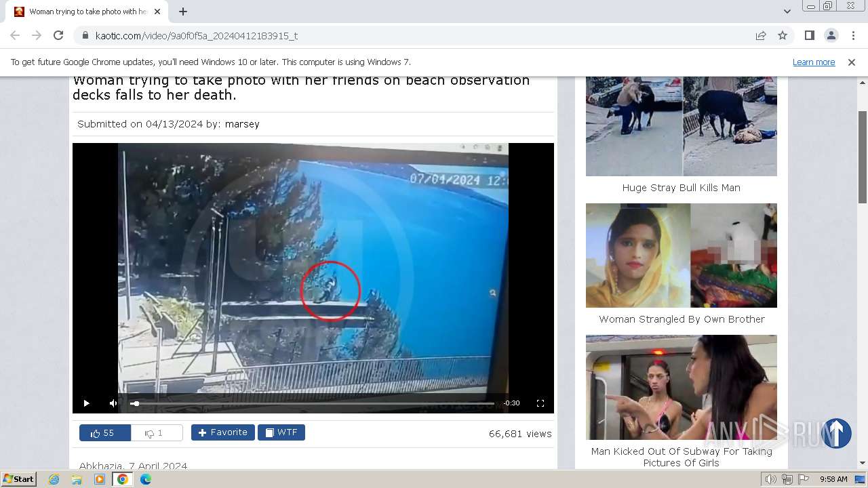The height and width of the screenshot is (488, 868).
Task: Open Man Kicked Out Of Subway thumbnail
Action: tap(682, 387)
